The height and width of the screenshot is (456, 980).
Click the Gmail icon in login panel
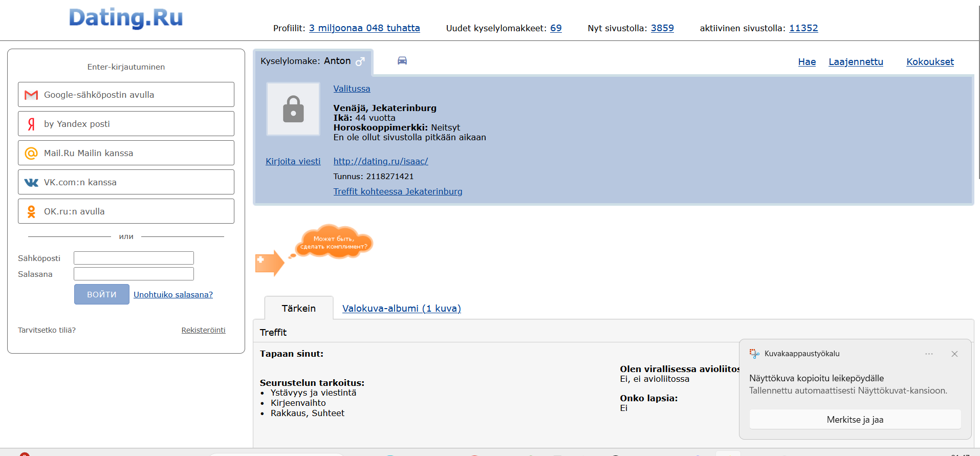coord(31,95)
